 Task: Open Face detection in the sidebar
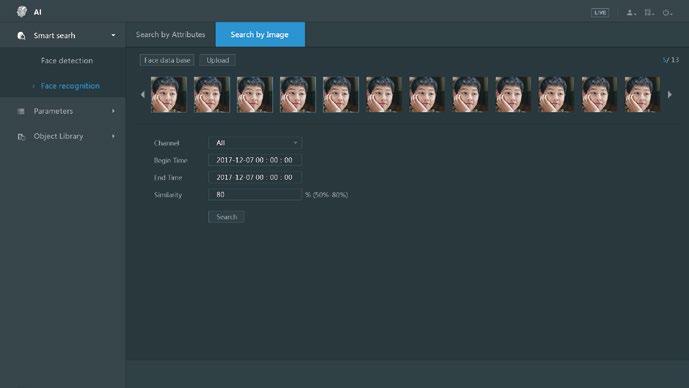point(67,61)
